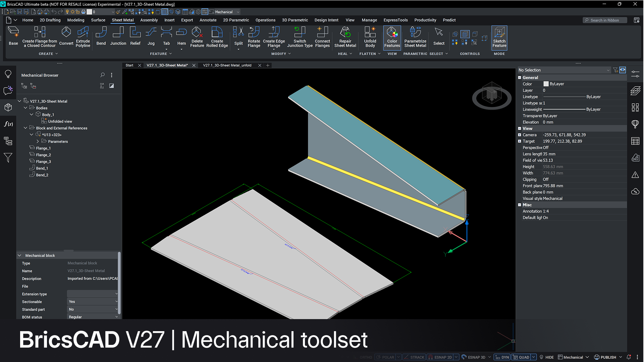Collapse the General properties section
This screenshot has width=644, height=362.
pyautogui.click(x=520, y=77)
